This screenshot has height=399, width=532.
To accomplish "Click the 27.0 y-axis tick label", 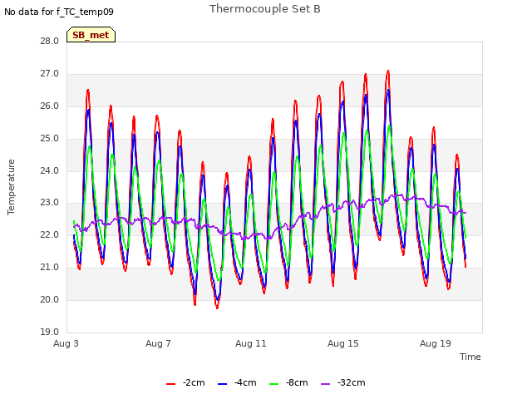I will click(50, 74).
